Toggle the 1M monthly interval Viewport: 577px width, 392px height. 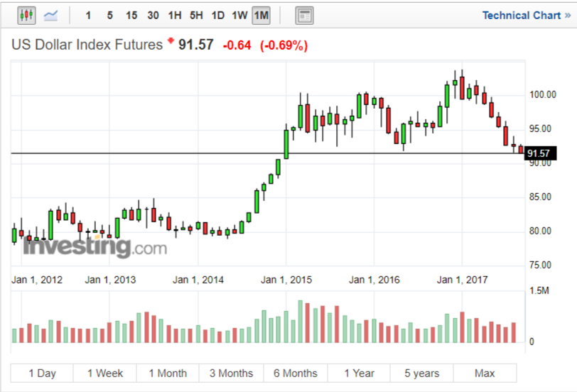pos(261,15)
